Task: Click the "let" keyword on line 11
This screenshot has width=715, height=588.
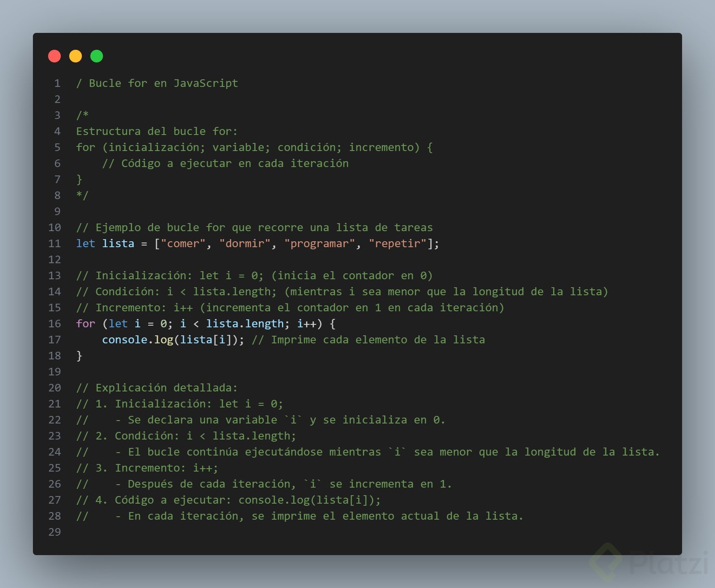Action: click(86, 244)
